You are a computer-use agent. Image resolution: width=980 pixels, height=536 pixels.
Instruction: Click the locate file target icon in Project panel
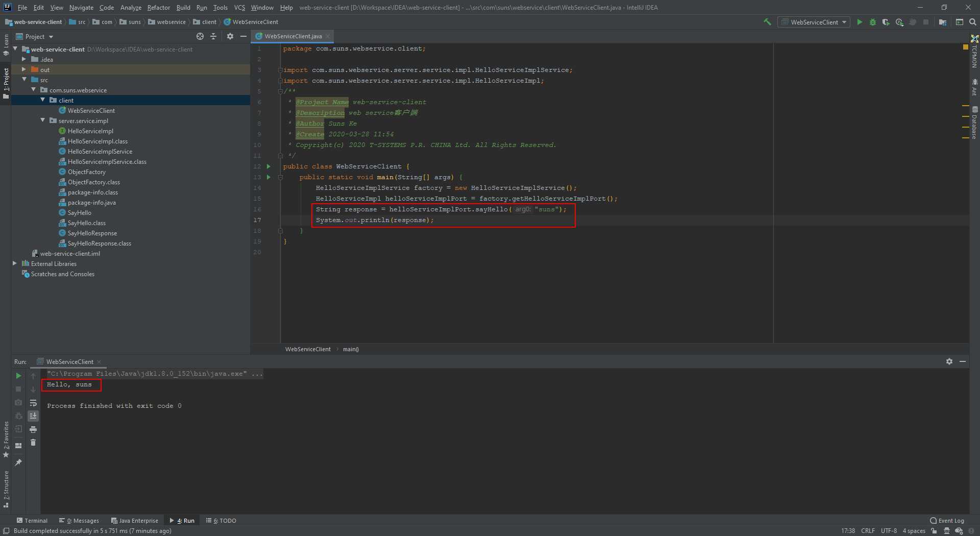[x=200, y=36]
